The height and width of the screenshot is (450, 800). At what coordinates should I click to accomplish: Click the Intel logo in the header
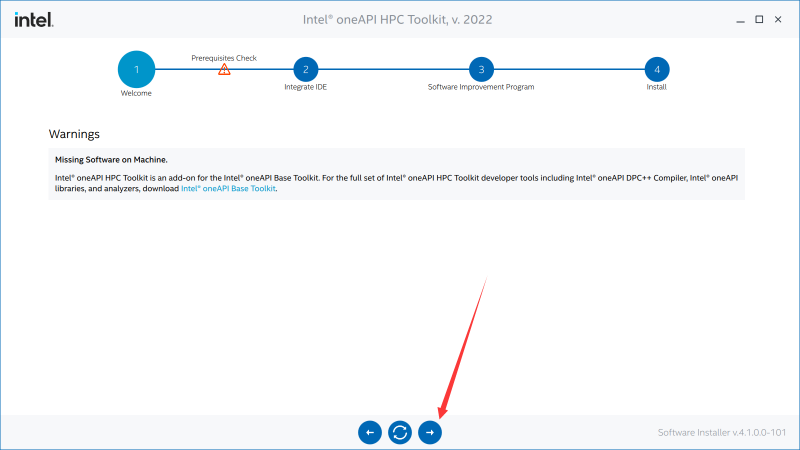point(34,19)
